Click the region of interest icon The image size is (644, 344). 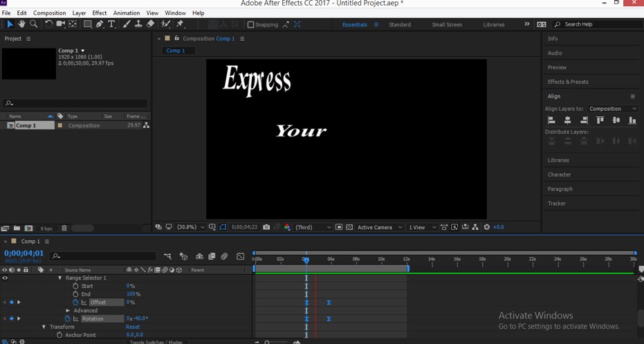[x=339, y=227]
